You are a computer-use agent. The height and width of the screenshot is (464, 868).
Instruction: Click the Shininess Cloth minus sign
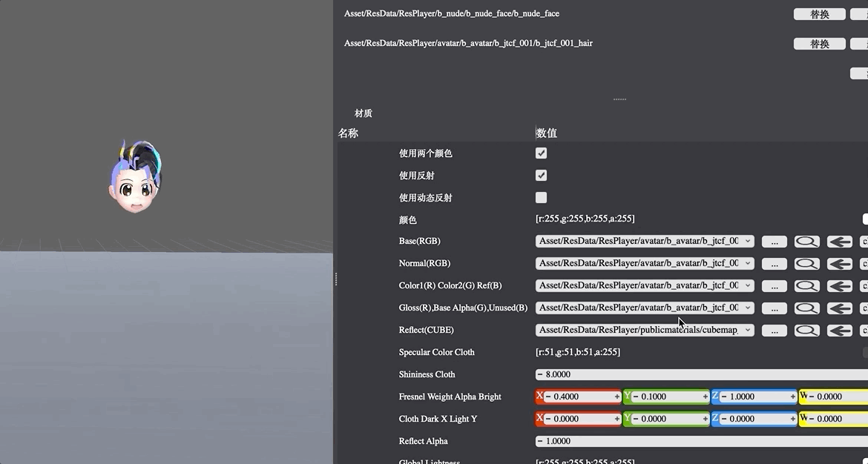(540, 374)
